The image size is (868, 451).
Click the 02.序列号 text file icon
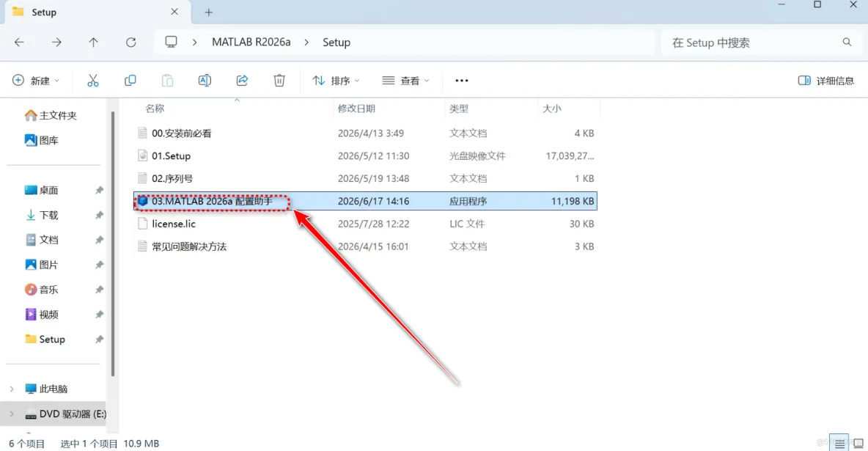point(142,178)
